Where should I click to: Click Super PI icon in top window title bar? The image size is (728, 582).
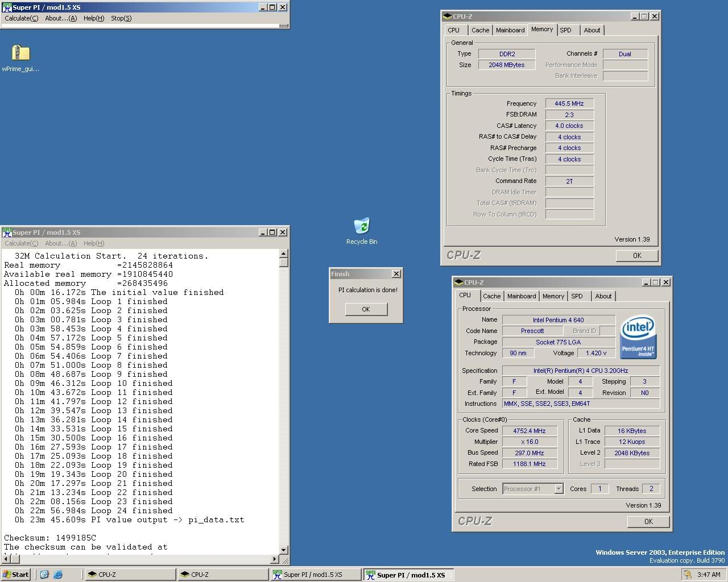click(7, 7)
